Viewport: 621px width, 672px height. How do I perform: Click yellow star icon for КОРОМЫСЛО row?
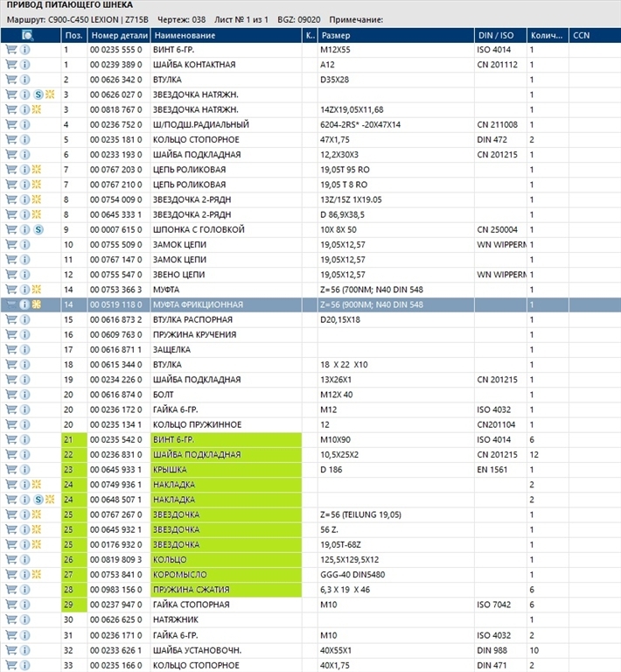[x=37, y=574]
